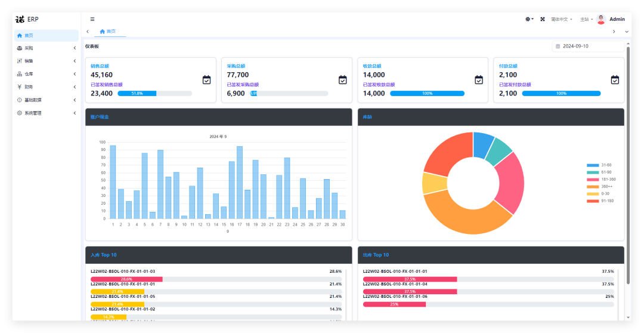This screenshot has width=644, height=333.
Task: Click the 28.6% red bar in 入库 Top 10
Action: (126, 279)
